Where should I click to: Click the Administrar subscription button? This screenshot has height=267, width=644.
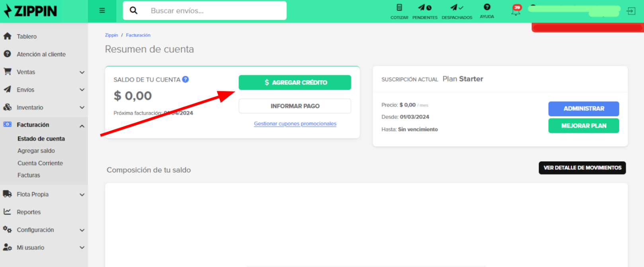click(x=584, y=108)
